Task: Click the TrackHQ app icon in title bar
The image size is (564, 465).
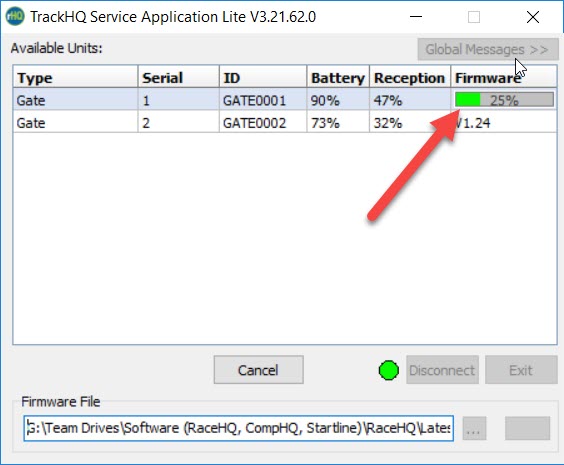Action: point(15,17)
